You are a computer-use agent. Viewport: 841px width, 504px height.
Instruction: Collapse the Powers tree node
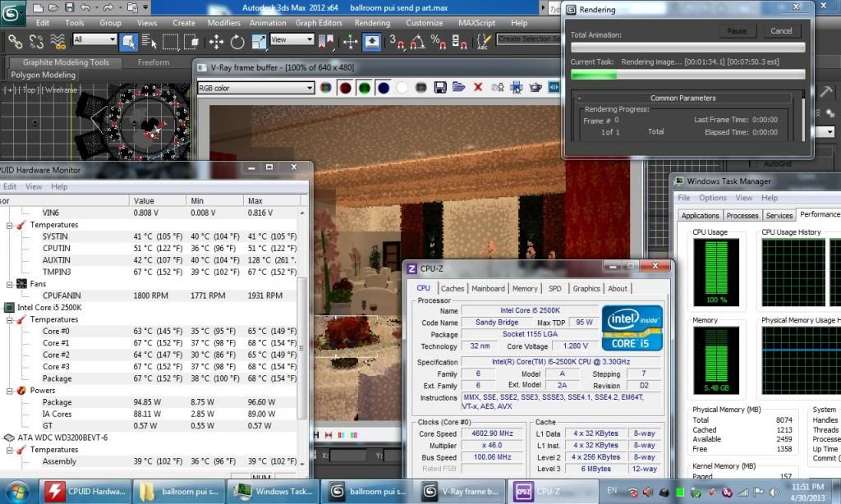(x=10, y=391)
